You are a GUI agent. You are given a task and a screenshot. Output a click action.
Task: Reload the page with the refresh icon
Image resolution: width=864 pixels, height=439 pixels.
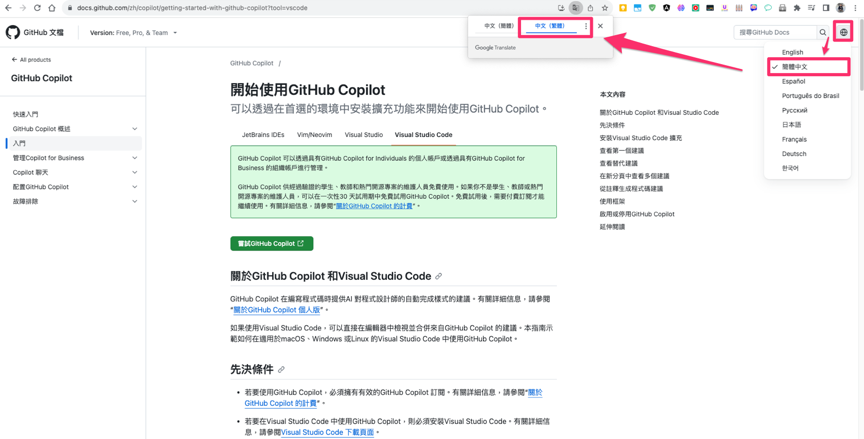pos(37,8)
